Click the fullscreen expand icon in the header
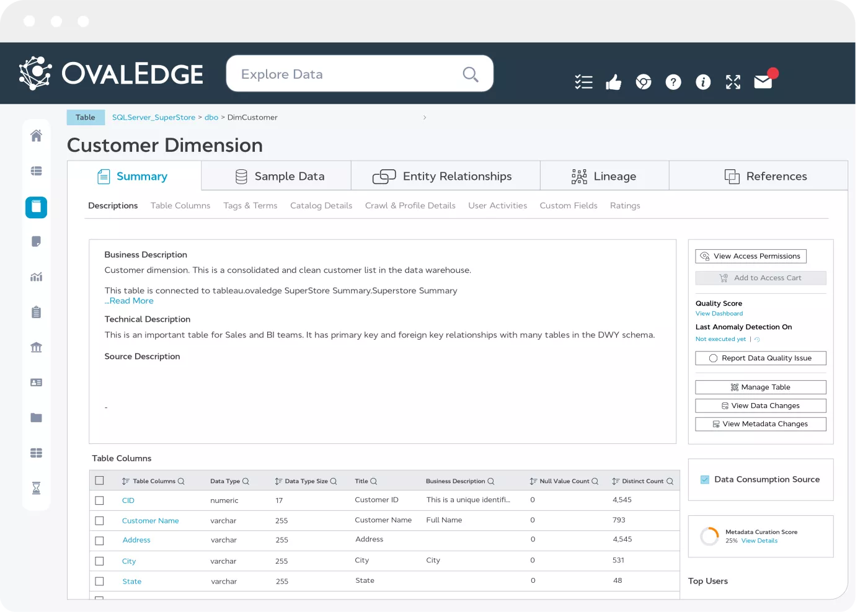The image size is (868, 612). coord(733,81)
